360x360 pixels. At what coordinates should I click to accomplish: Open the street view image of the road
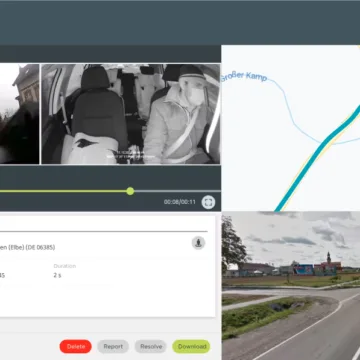click(291, 286)
